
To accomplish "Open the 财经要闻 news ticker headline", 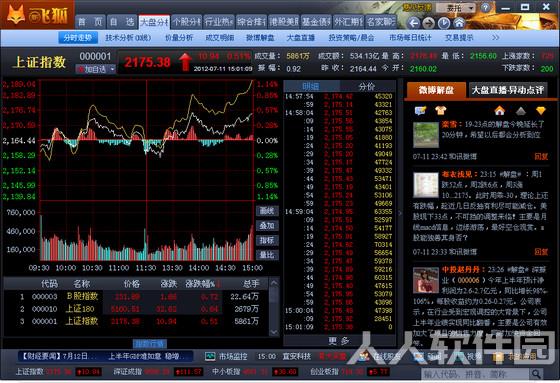I will pos(106,356).
